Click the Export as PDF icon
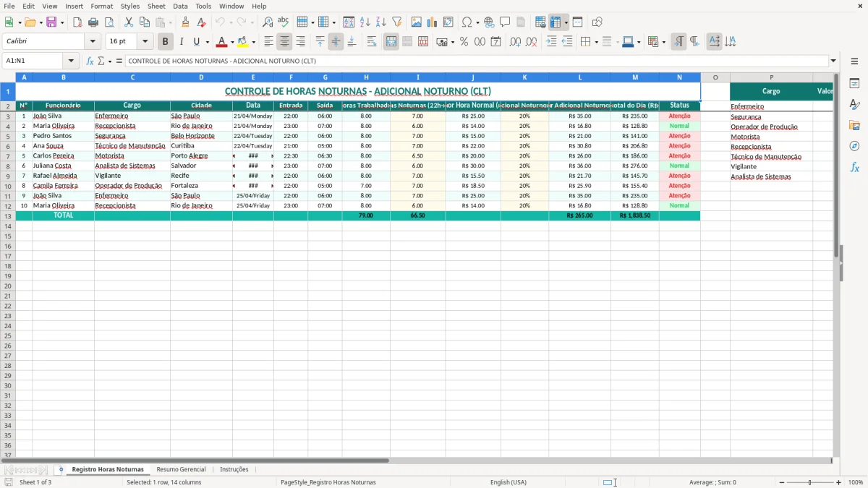This screenshot has width=868, height=488. [x=77, y=22]
